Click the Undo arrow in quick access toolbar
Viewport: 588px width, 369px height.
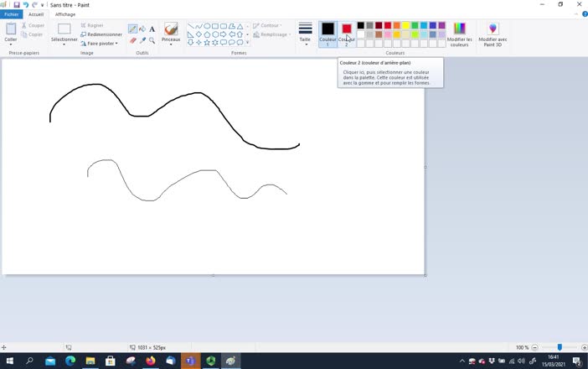[x=26, y=4]
